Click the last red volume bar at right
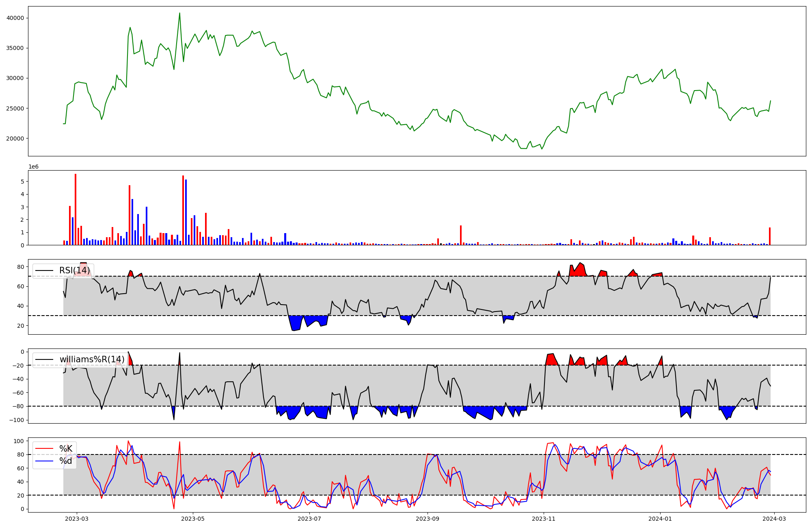This screenshot has height=528, width=812. (770, 236)
